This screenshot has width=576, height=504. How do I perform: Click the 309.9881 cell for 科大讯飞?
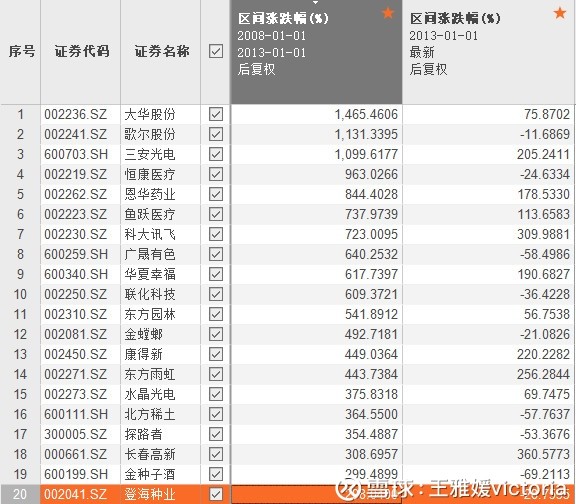point(543,234)
